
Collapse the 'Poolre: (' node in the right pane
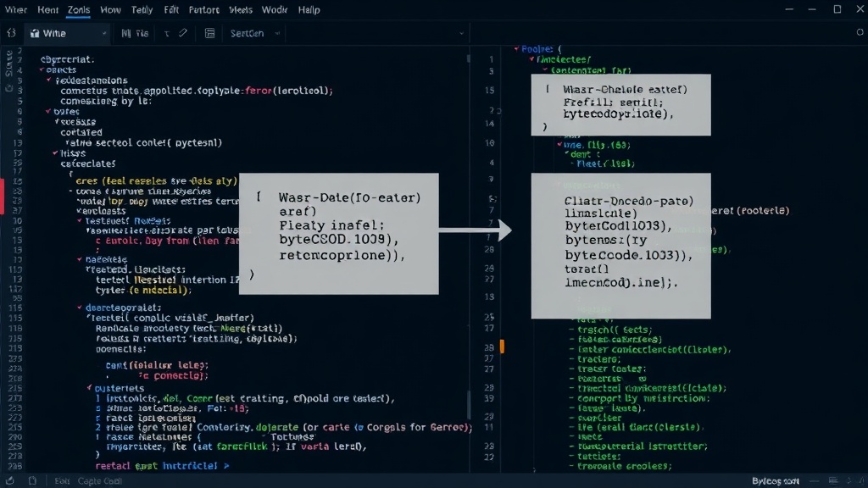[516, 48]
